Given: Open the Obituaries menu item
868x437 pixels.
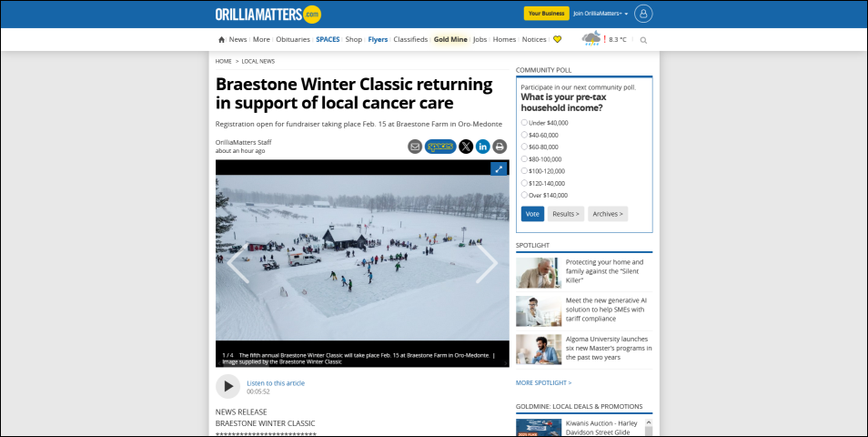Looking at the screenshot, I should pyautogui.click(x=293, y=40).
